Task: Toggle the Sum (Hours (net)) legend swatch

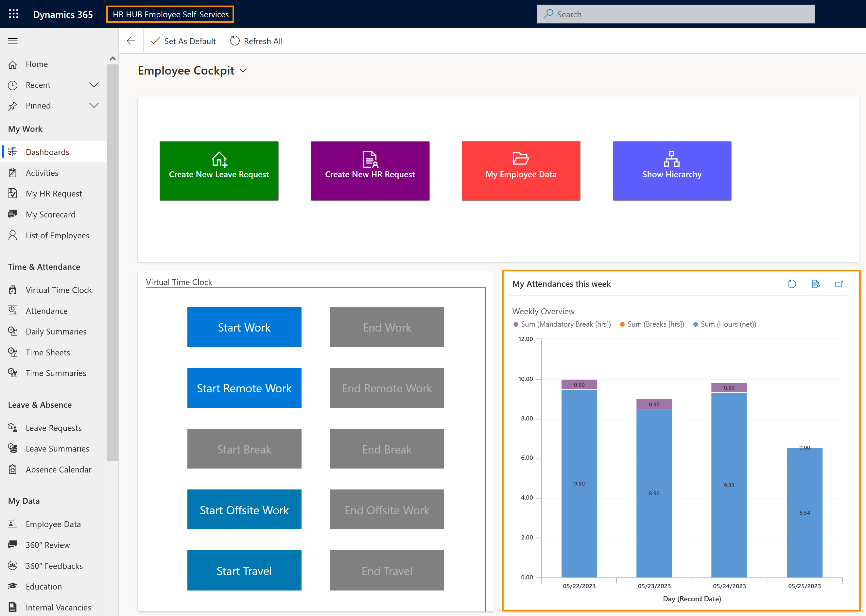Action: pyautogui.click(x=696, y=325)
